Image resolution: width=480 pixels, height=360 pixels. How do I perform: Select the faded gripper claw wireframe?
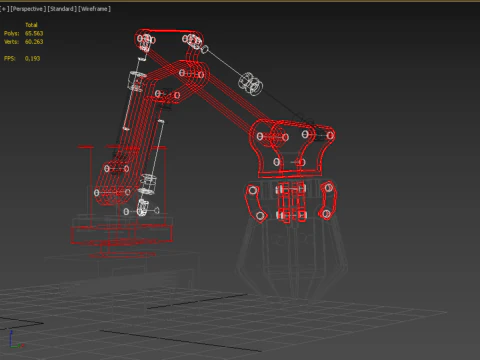(x=293, y=260)
